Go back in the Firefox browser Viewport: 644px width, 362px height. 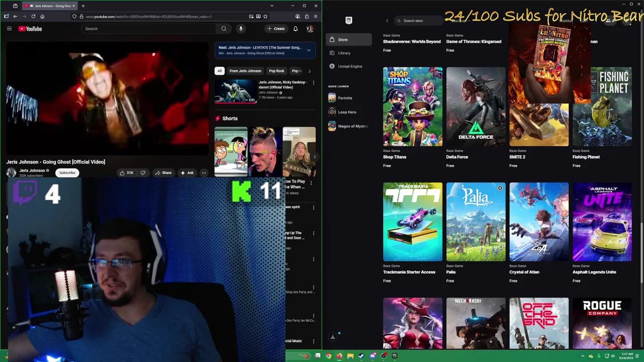tap(15, 16)
